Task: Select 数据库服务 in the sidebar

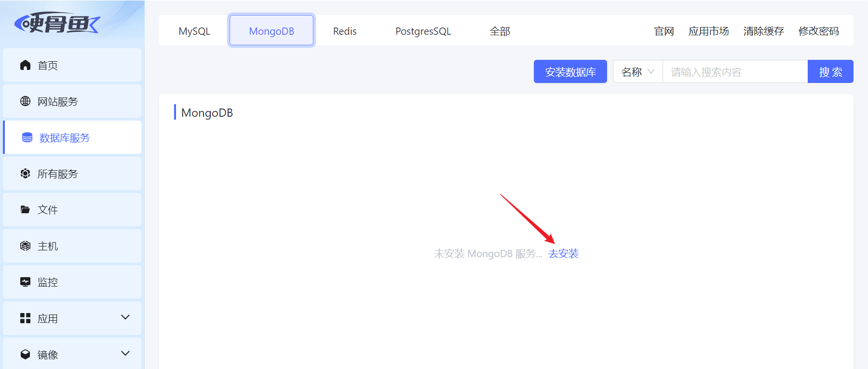Action: click(72, 137)
